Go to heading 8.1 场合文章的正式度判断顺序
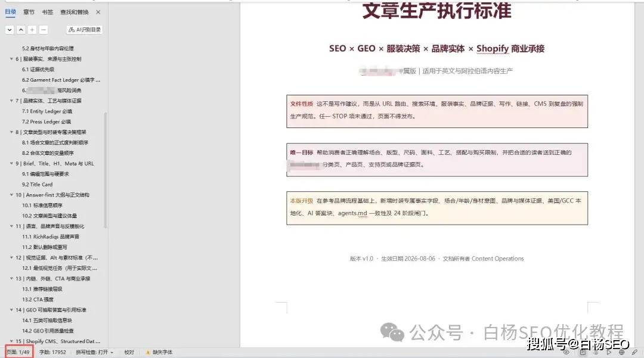 [55, 143]
